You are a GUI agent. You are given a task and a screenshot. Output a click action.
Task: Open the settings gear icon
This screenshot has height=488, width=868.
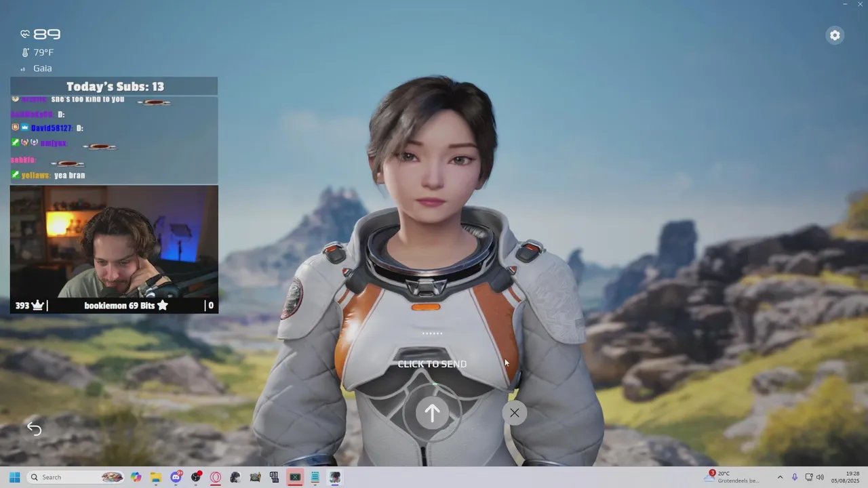835,35
